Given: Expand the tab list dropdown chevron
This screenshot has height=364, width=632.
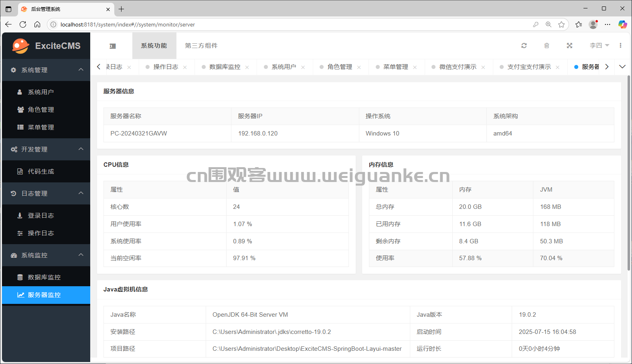Looking at the screenshot, I should click(622, 67).
